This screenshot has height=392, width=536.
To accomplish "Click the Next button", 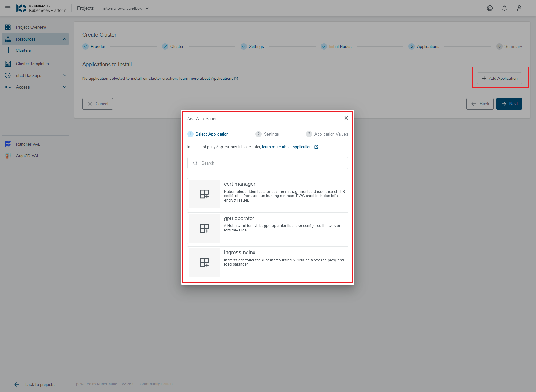I will [509, 104].
